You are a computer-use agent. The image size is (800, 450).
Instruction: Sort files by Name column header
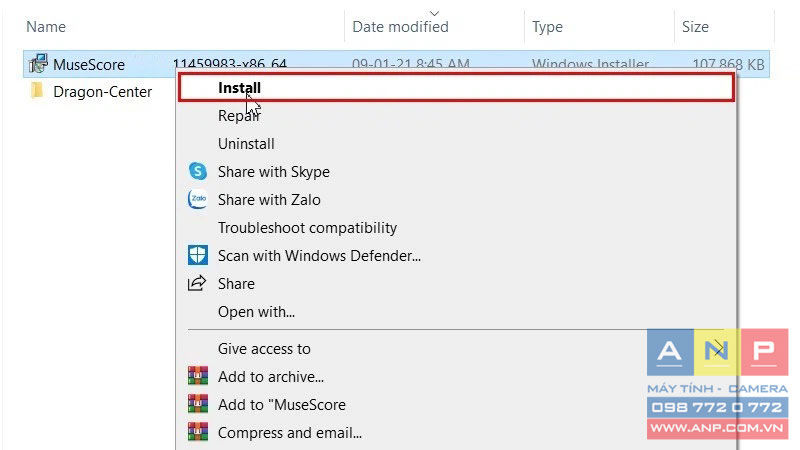coord(46,27)
